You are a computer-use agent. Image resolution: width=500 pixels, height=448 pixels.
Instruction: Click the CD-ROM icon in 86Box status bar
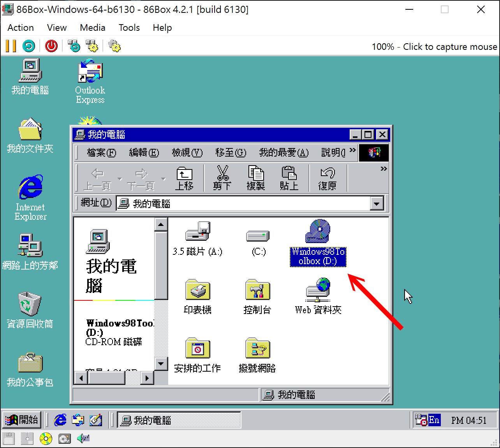(46, 439)
